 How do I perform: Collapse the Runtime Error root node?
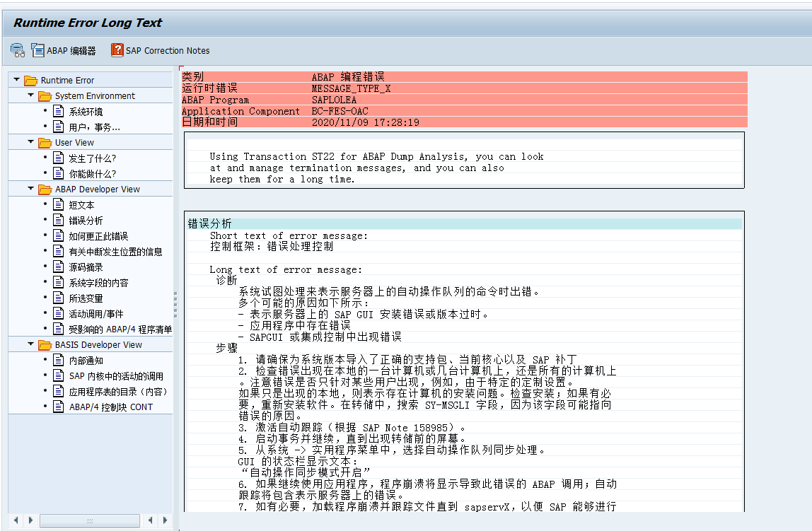16,80
